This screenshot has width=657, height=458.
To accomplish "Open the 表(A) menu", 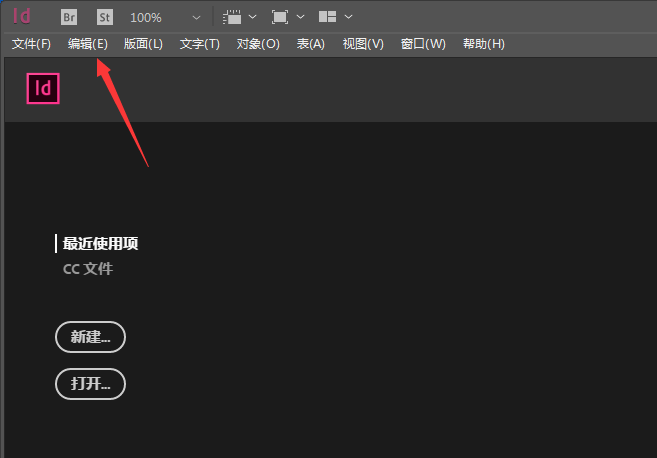I will pyautogui.click(x=310, y=44).
